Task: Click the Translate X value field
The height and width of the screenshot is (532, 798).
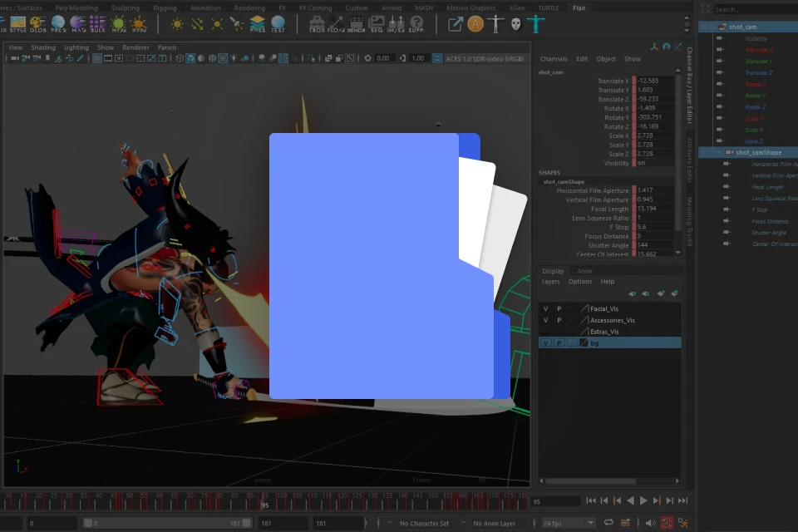Action: [654, 81]
